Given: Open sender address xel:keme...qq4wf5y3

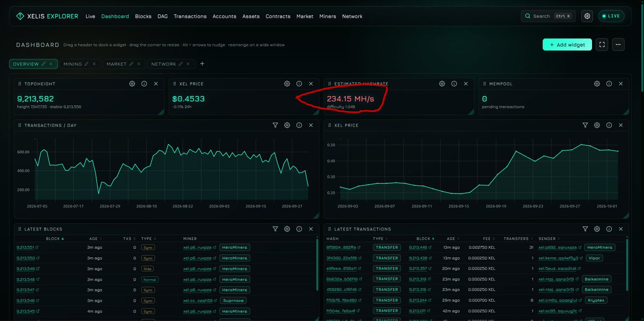Looking at the screenshot, I should tap(558, 258).
